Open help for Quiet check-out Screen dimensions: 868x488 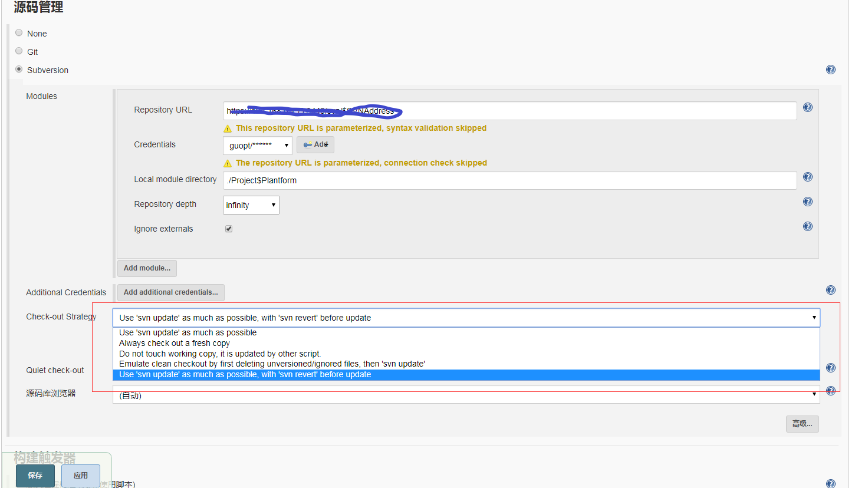(831, 368)
